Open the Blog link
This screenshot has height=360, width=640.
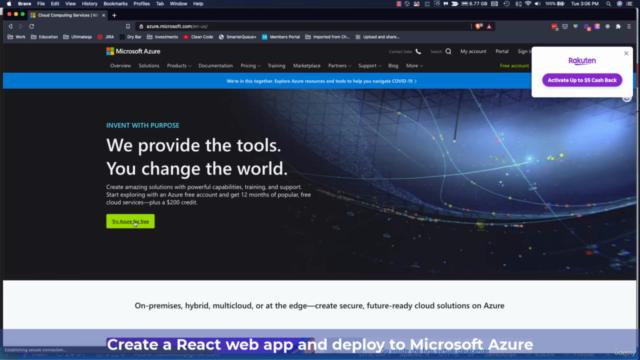393,66
